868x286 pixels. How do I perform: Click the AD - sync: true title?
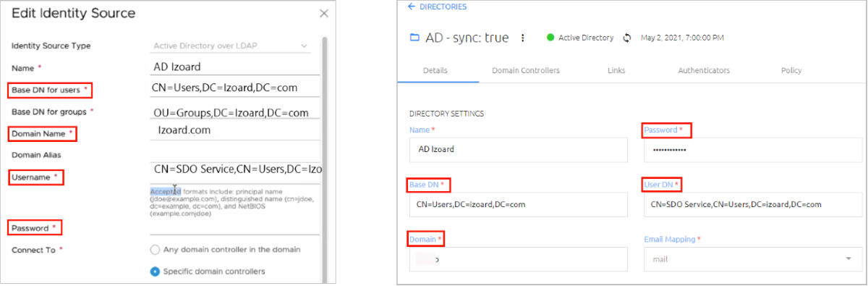click(467, 38)
